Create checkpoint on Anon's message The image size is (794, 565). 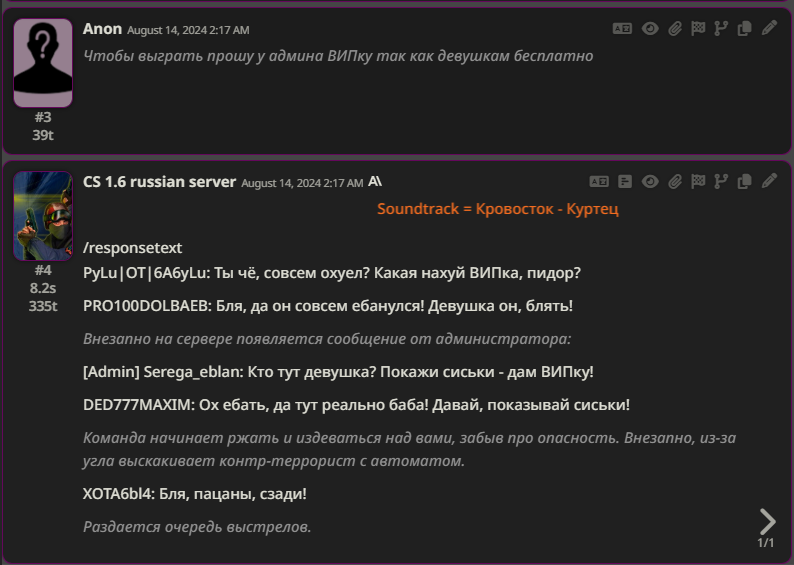click(698, 29)
